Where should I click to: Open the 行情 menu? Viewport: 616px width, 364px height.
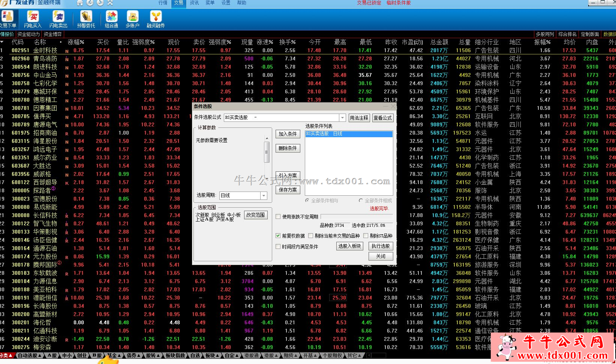coord(163,3)
